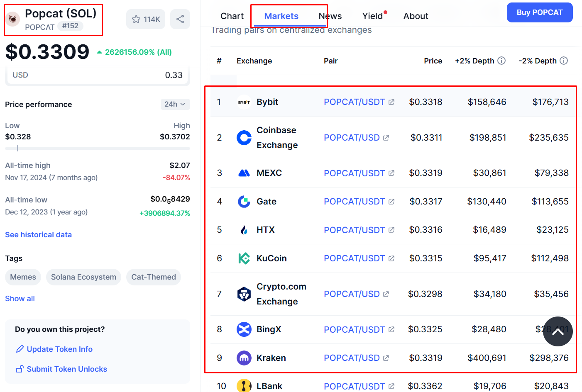This screenshot has height=392, width=582.
Task: Click the USD conversion input field
Action: pyautogui.click(x=98, y=75)
